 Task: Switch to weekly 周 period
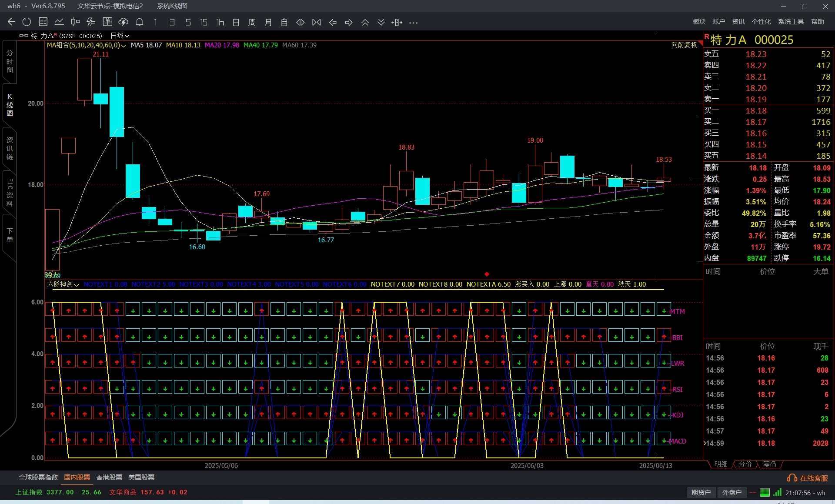tap(252, 22)
